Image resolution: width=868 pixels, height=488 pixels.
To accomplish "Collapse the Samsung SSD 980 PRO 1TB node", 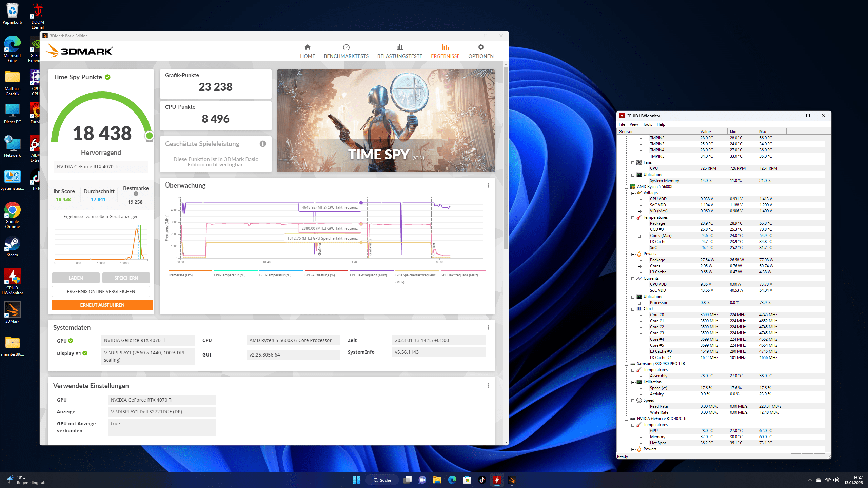I will coord(627,364).
